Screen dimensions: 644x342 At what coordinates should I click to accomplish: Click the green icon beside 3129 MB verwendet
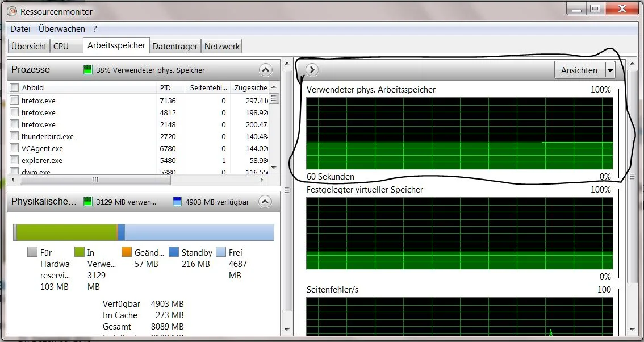(x=87, y=202)
